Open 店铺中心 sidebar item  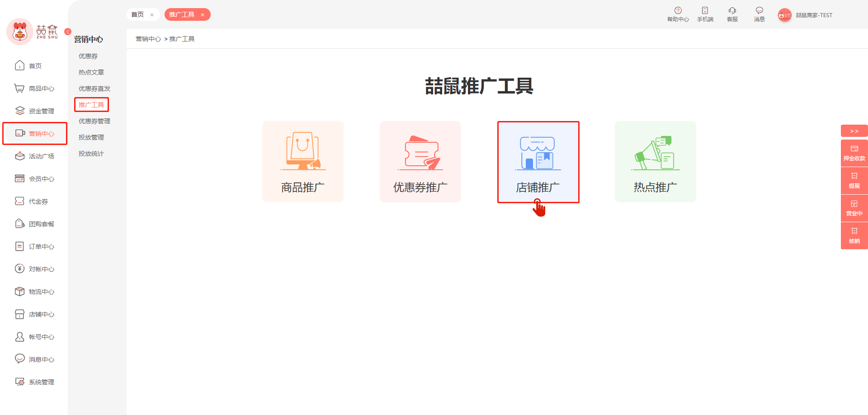[35, 314]
